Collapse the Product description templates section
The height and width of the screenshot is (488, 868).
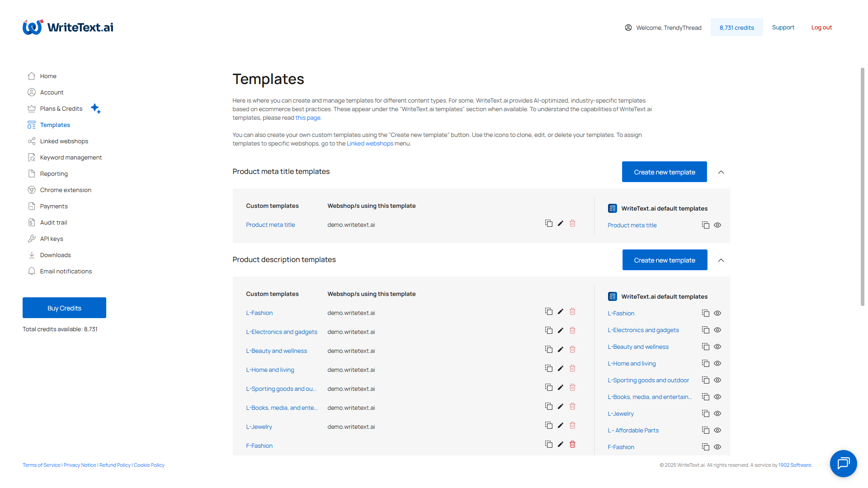coord(721,260)
